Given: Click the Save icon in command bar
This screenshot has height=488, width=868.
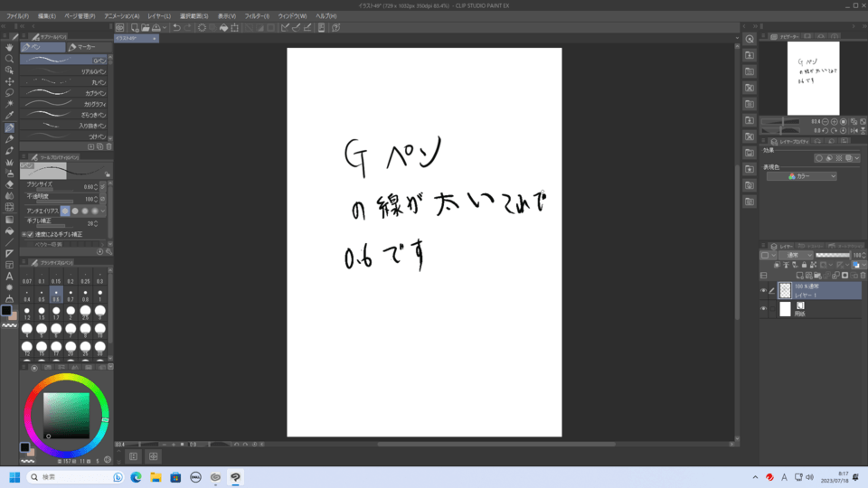Looking at the screenshot, I should tap(156, 27).
